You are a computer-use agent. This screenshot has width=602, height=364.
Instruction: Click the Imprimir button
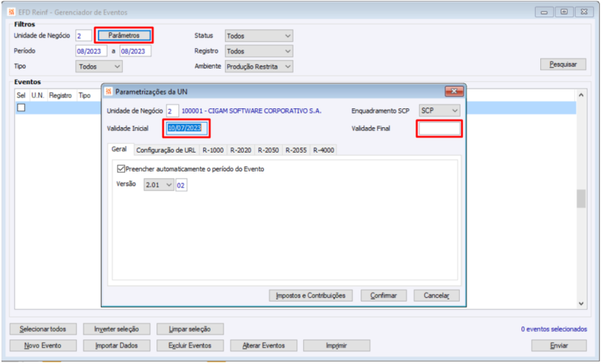pyautogui.click(x=336, y=346)
